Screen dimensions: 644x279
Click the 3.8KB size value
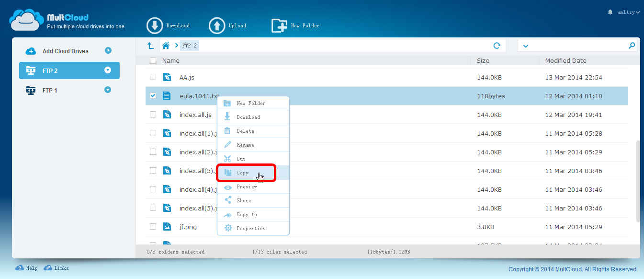pos(486,227)
